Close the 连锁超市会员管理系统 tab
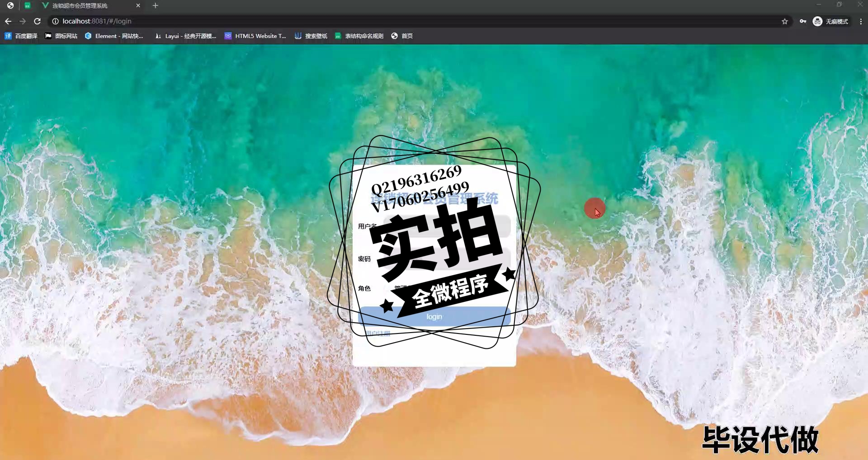 (x=138, y=5)
